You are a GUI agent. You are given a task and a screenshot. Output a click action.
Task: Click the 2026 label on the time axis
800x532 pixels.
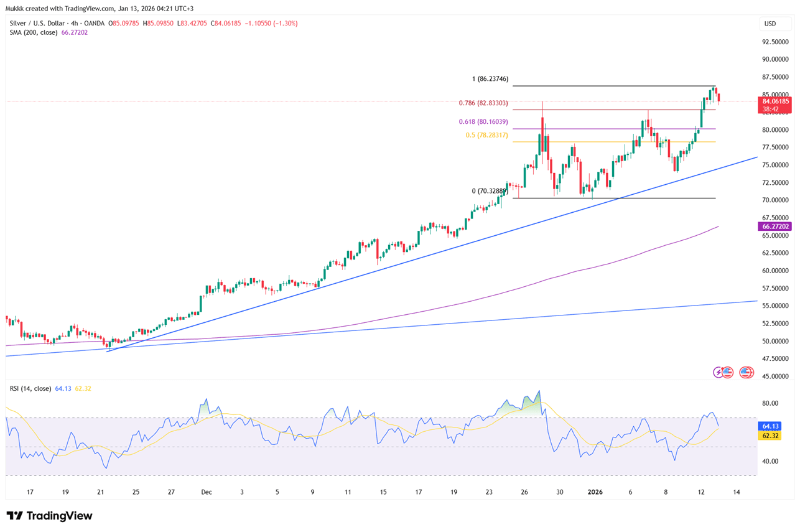595,492
